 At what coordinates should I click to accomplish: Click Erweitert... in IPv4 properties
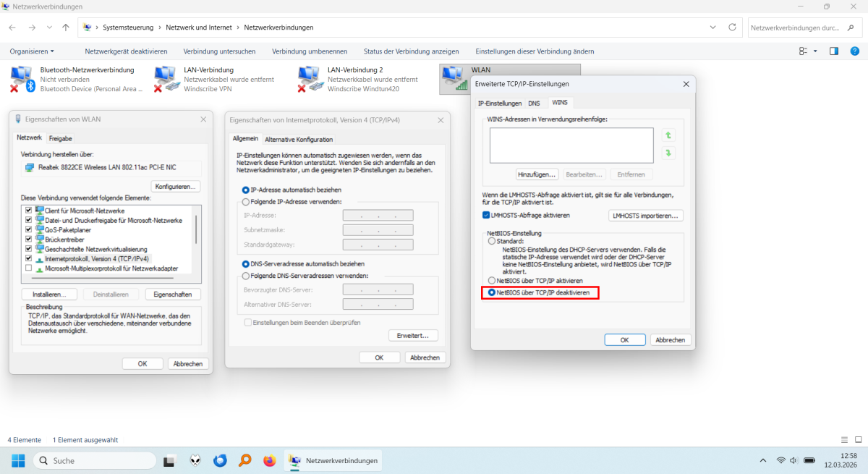(x=413, y=336)
